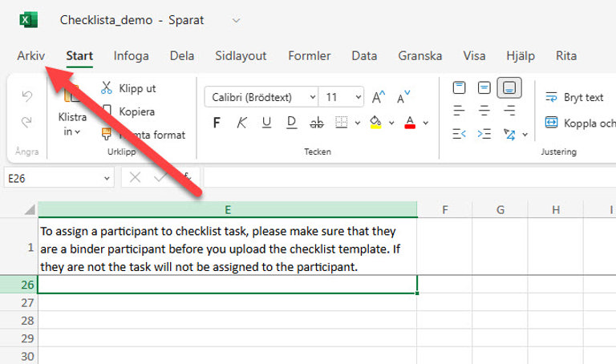
Task: Toggle underline U formatting
Action: click(x=266, y=123)
